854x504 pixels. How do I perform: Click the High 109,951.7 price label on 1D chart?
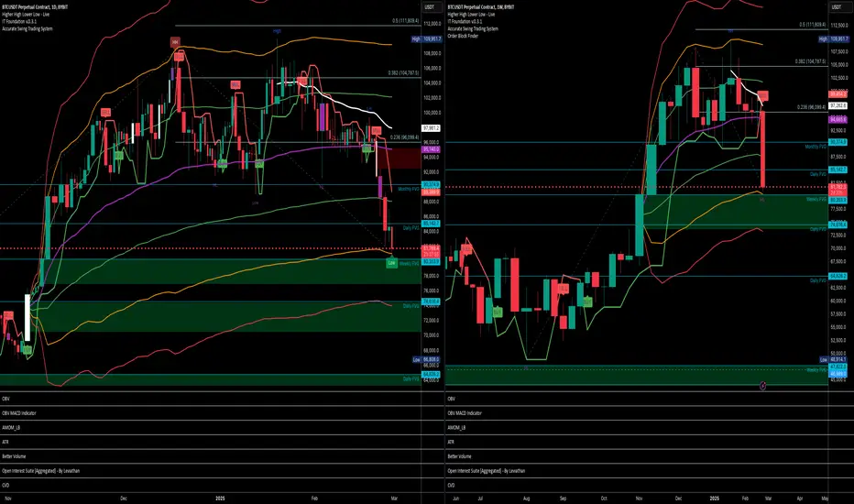[426, 39]
